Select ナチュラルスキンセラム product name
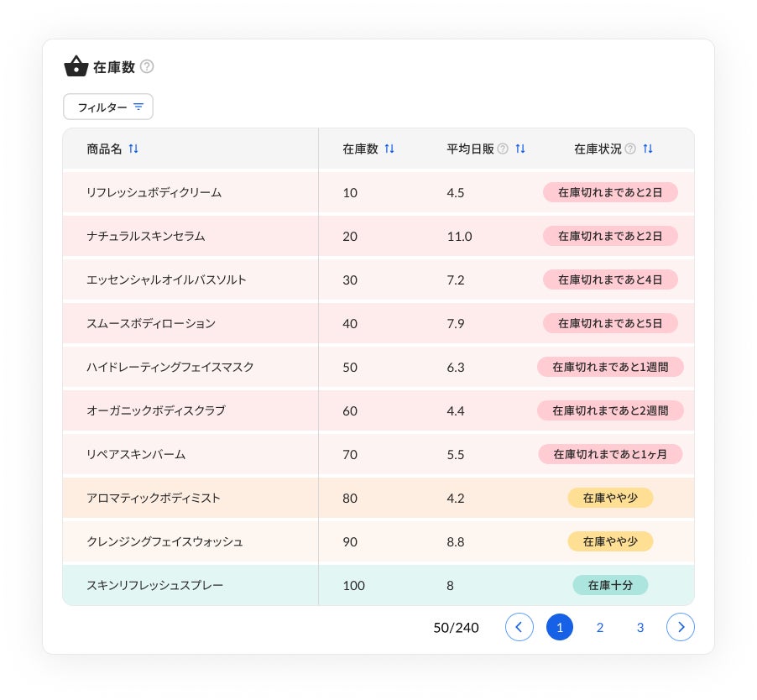 coord(146,236)
